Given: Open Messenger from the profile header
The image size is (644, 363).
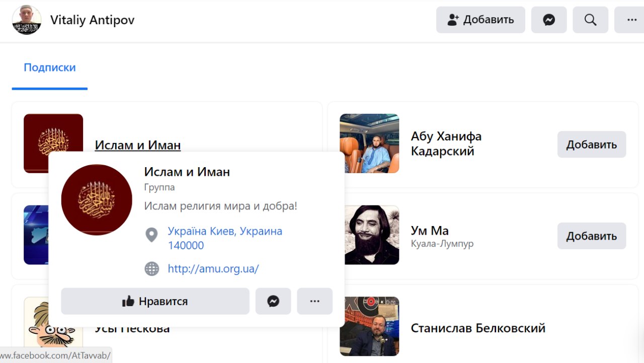Looking at the screenshot, I should (549, 20).
